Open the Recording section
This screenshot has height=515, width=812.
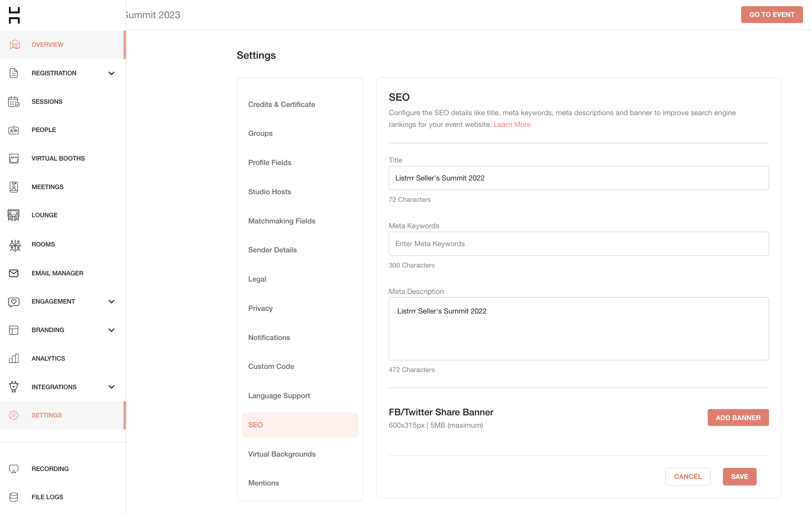coord(63,469)
